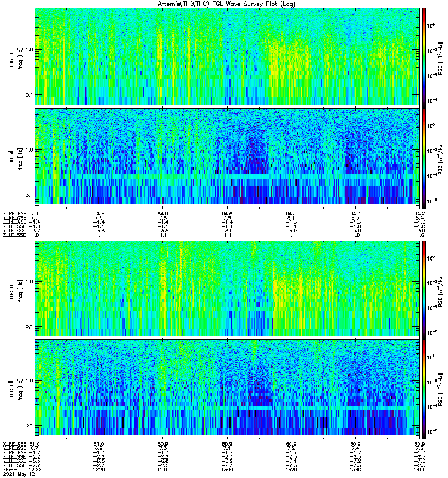Click the PSD color bar beside THB B-parallel panel
The height and width of the screenshot is (478, 448).
(x=424, y=158)
